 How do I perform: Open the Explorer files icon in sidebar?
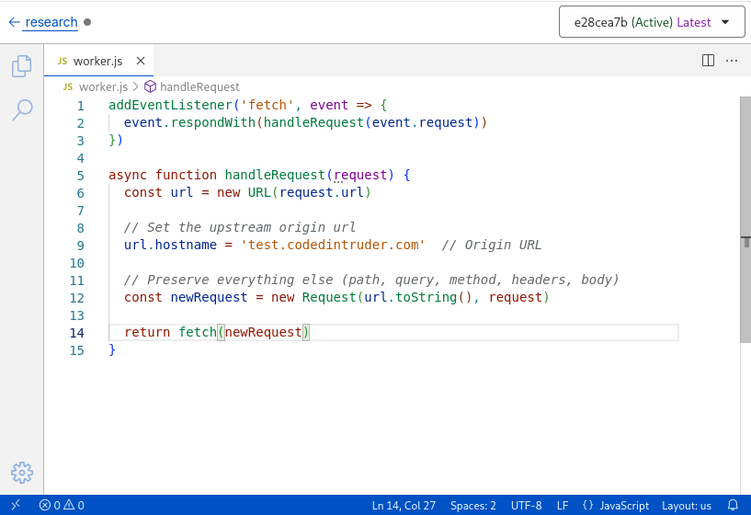point(21,66)
